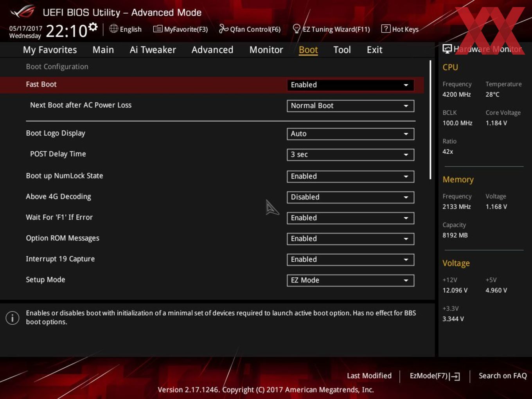Select the Boot Logo Display label
The image size is (532, 399).
(56, 133)
